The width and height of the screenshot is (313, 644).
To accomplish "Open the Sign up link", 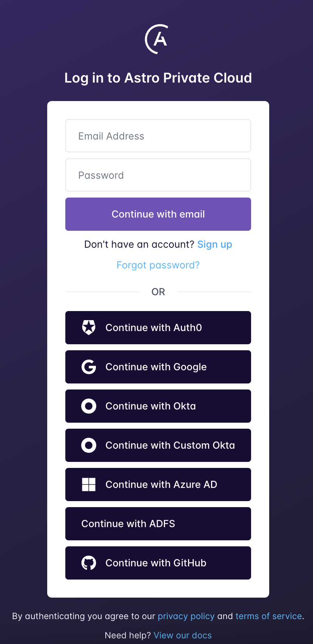I will 214,244.
